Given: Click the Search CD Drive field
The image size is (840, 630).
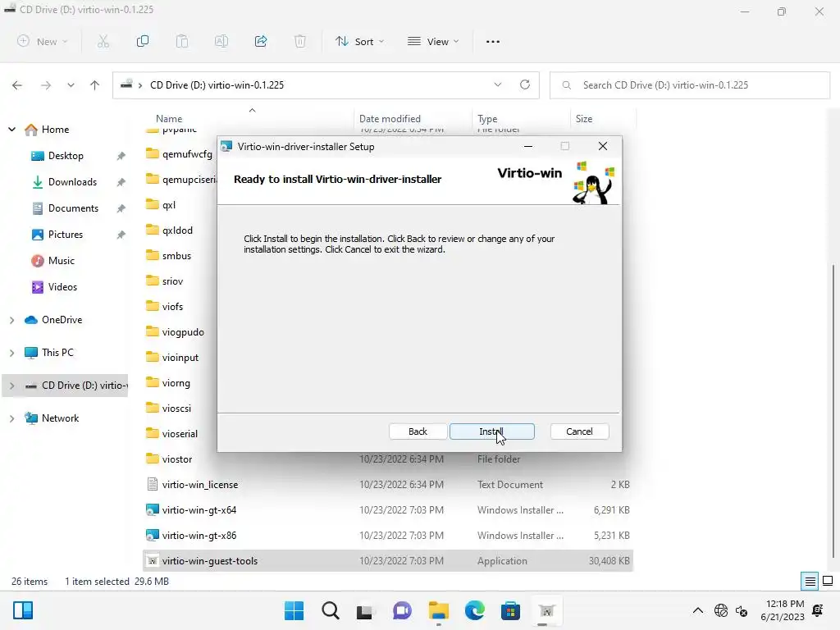Looking at the screenshot, I should tap(690, 85).
